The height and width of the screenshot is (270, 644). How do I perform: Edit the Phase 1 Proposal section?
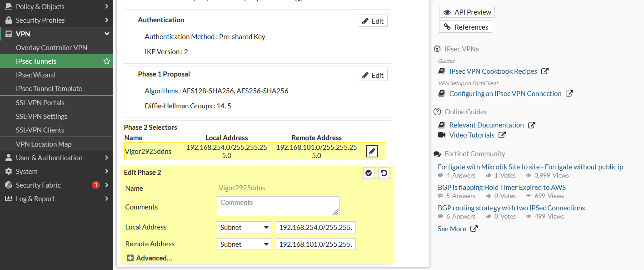point(372,76)
